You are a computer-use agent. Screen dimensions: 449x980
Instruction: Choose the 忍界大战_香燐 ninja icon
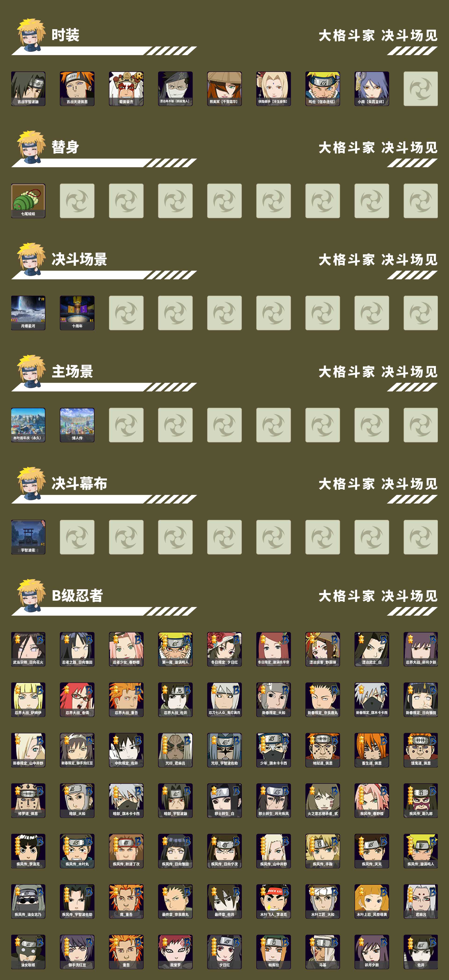click(77, 700)
